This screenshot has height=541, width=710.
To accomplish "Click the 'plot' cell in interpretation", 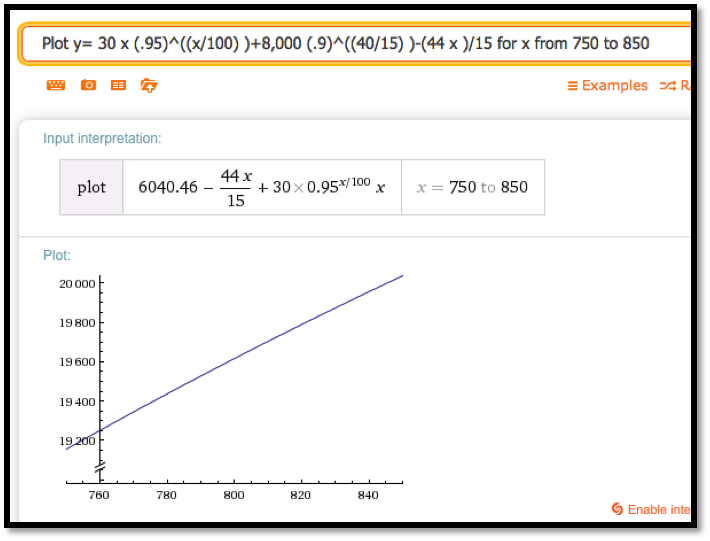I will 91,187.
